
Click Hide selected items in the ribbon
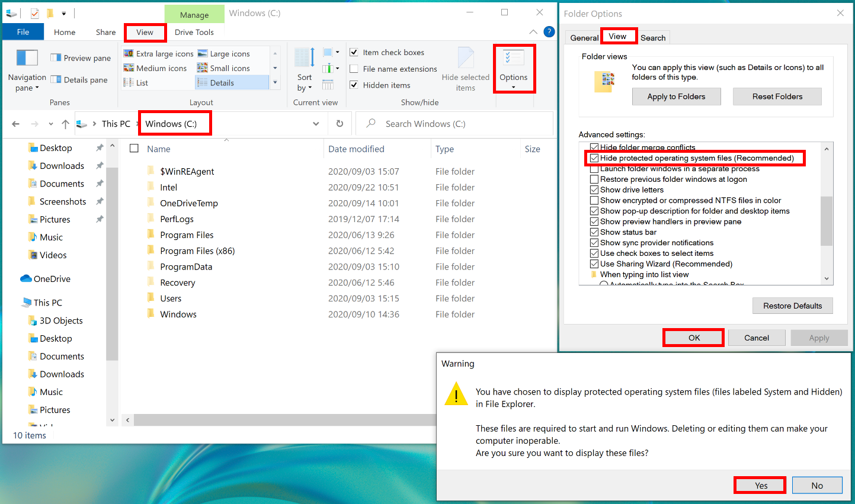coord(466,69)
